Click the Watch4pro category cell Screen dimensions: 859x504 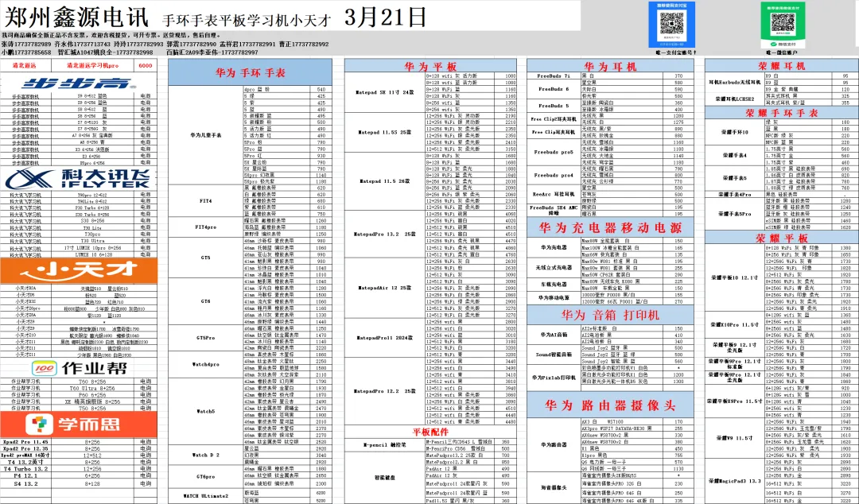206,364
